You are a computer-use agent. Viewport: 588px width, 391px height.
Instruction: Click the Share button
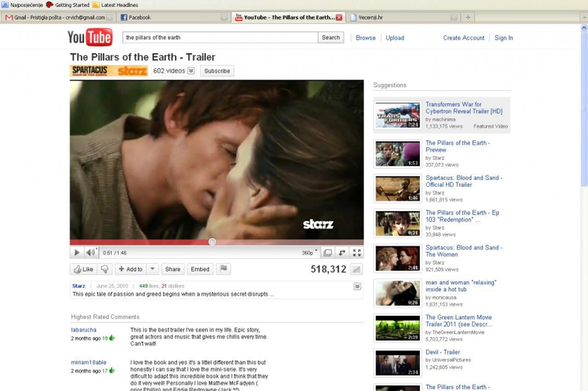pos(173,269)
